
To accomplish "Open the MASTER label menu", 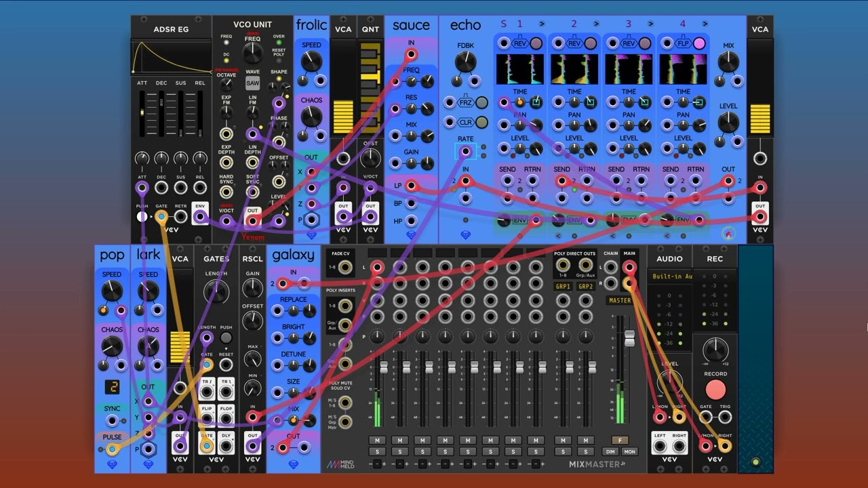I will coord(620,300).
